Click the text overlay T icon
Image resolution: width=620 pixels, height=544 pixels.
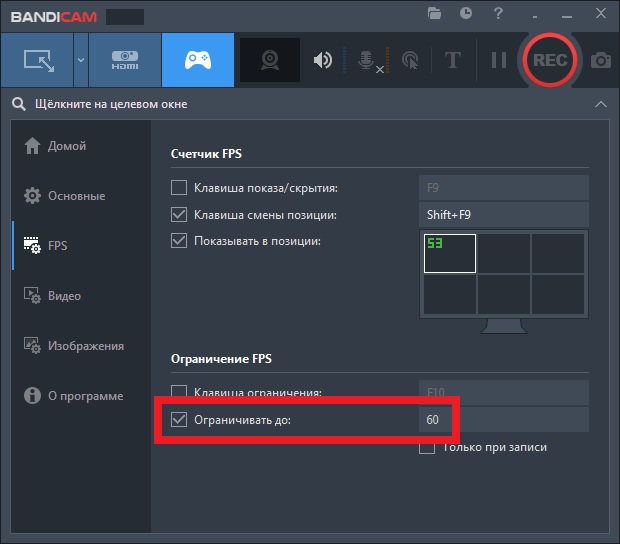pyautogui.click(x=452, y=60)
